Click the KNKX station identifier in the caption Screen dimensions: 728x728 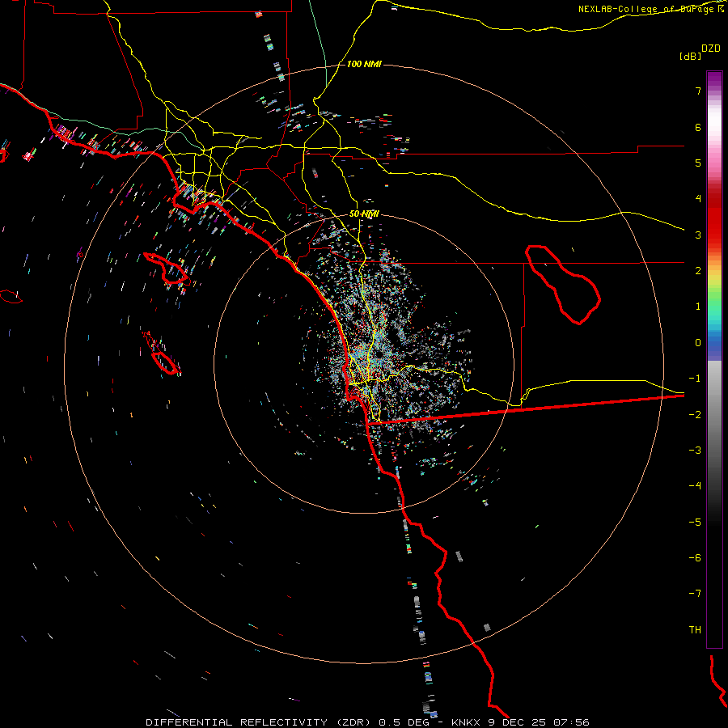pyautogui.click(x=466, y=722)
